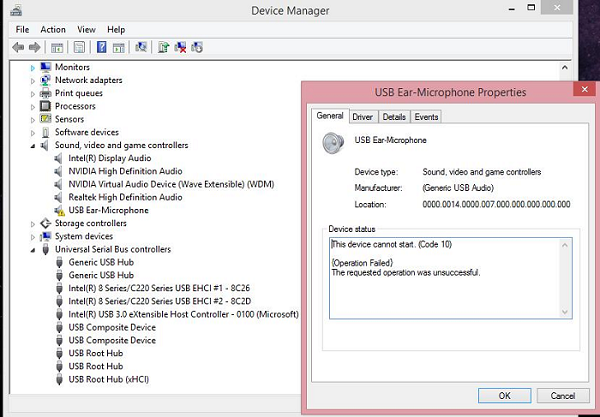Click the System devices icon
Image resolution: width=600 pixels, height=417 pixels.
[x=46, y=236]
